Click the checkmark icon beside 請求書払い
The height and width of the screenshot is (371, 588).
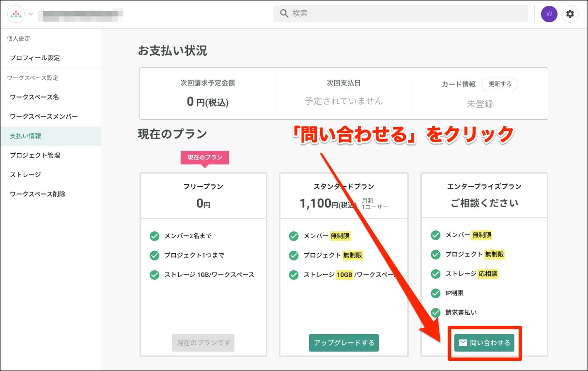[x=435, y=313]
